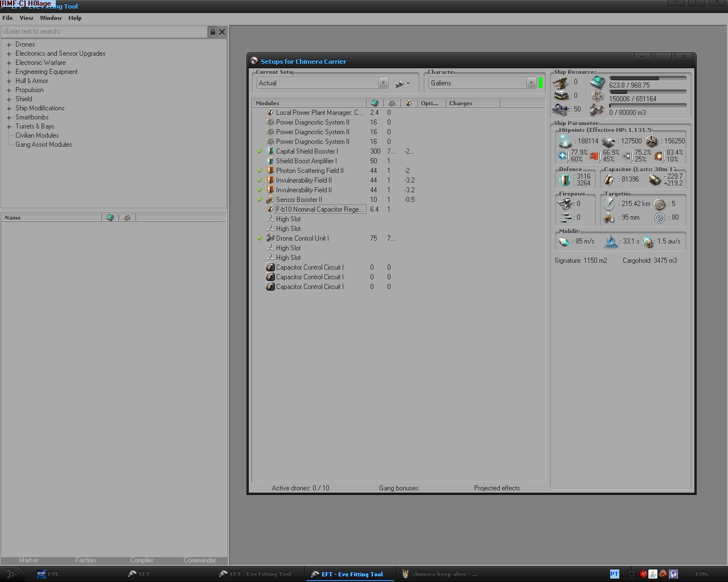Screen dimensions: 728x582
Task: Expand the Hull & Armor category
Action: (x=9, y=81)
